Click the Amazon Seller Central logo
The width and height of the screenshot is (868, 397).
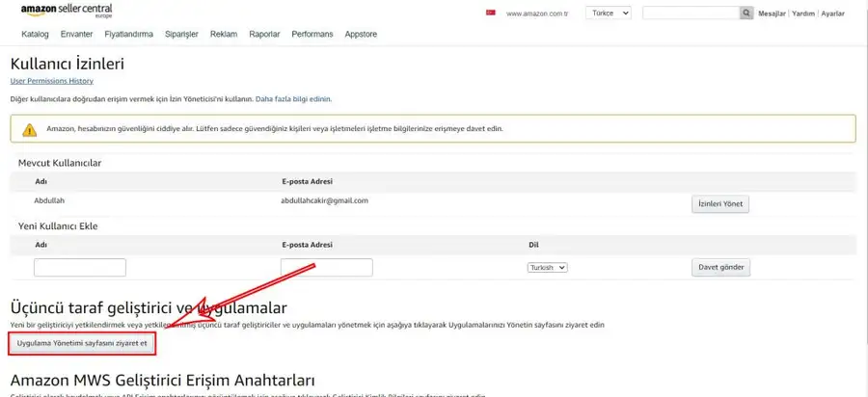tap(67, 11)
